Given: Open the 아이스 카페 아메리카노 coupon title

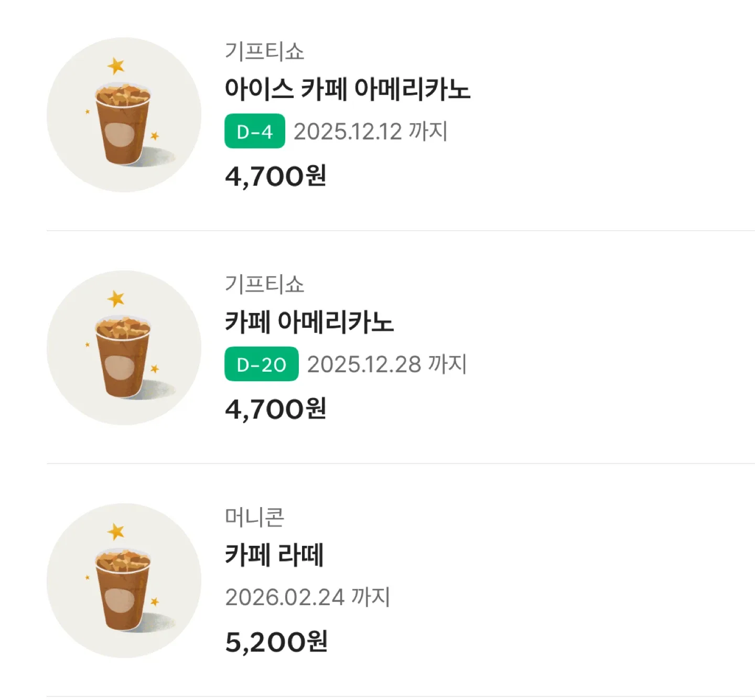Looking at the screenshot, I should coord(347,89).
